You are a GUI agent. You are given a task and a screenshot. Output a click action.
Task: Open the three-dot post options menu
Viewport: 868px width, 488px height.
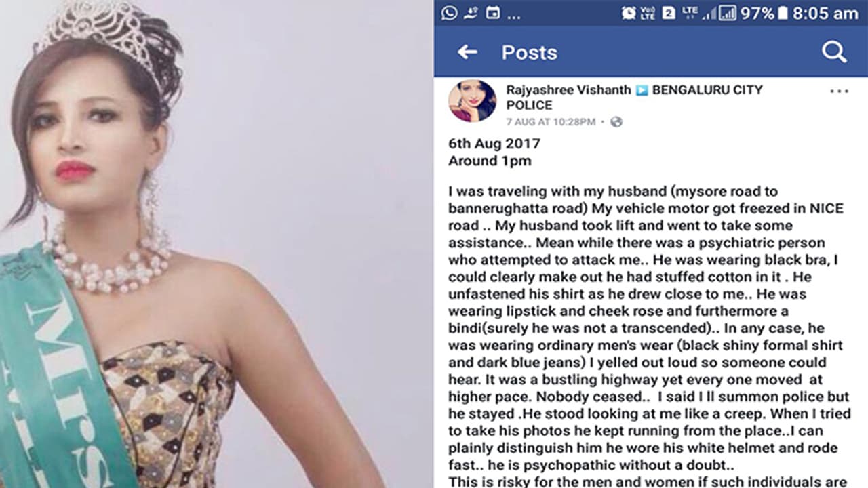(839, 91)
